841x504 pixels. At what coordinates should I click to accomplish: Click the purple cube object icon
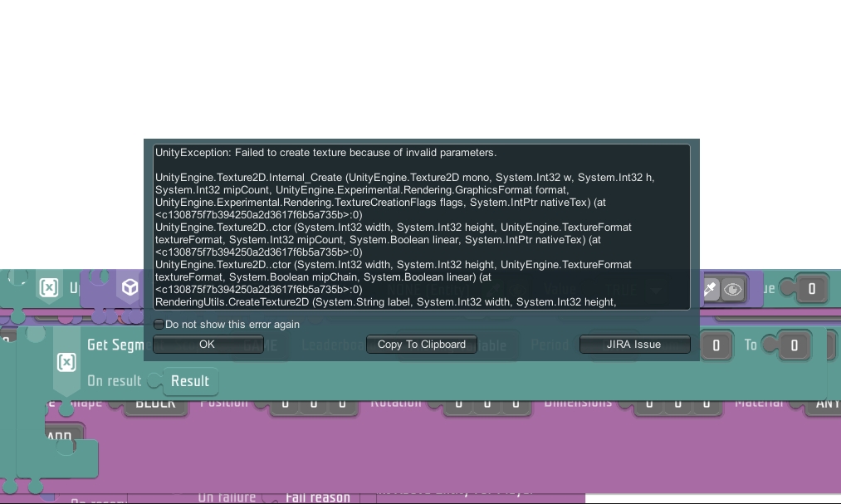tap(130, 288)
